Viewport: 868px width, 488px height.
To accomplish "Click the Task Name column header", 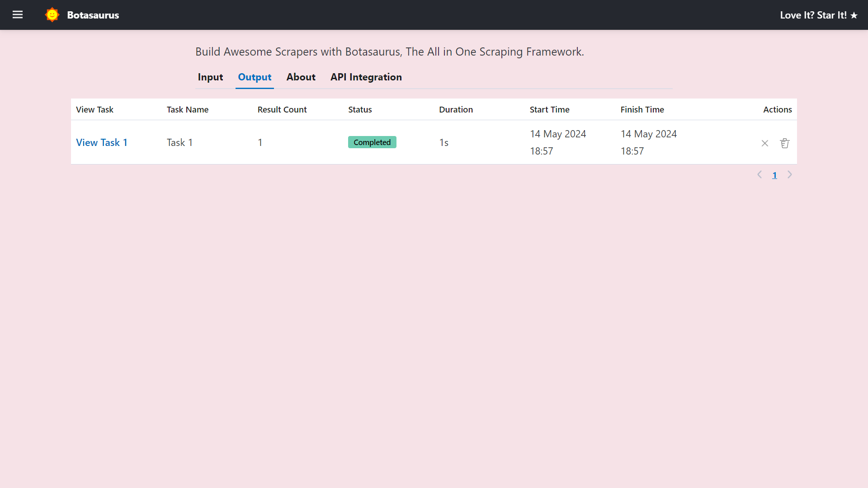I will pos(187,109).
